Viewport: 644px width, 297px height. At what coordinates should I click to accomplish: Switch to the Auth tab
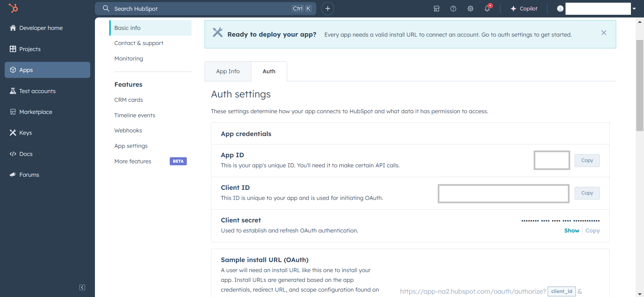(x=269, y=71)
